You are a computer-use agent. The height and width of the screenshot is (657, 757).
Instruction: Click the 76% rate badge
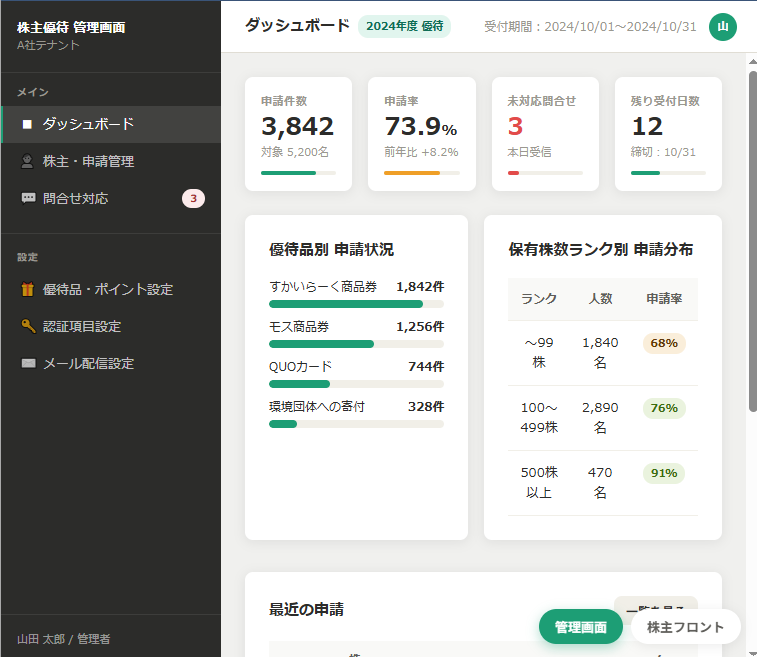click(664, 408)
